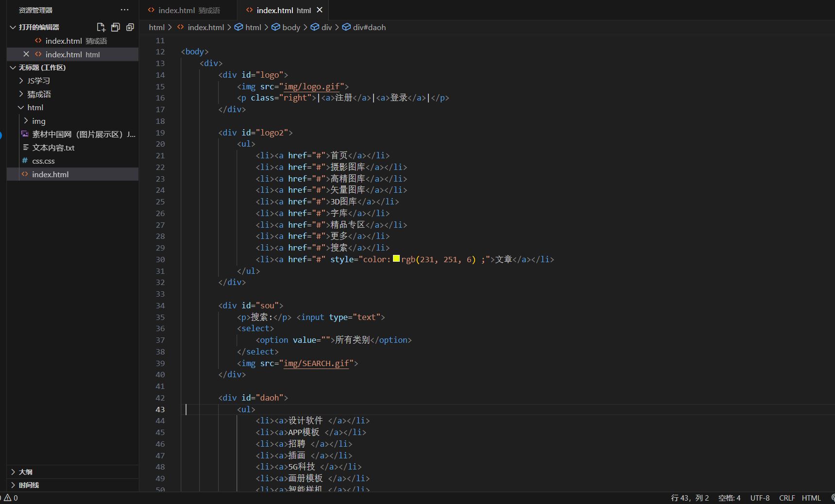Viewport: 835px width, 504px height.
Task: Expand the 大纲 outline section
Action: coord(13,472)
